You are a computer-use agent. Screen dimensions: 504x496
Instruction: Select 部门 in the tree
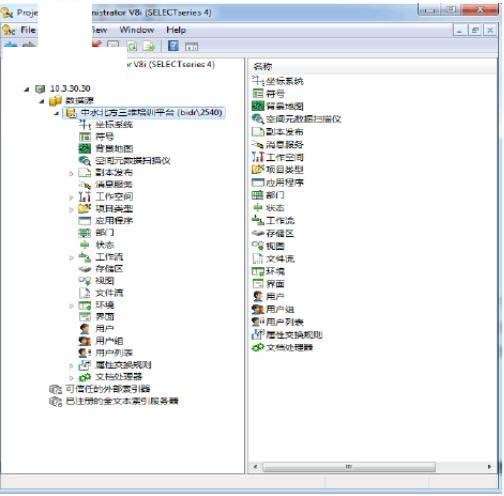[x=105, y=232]
